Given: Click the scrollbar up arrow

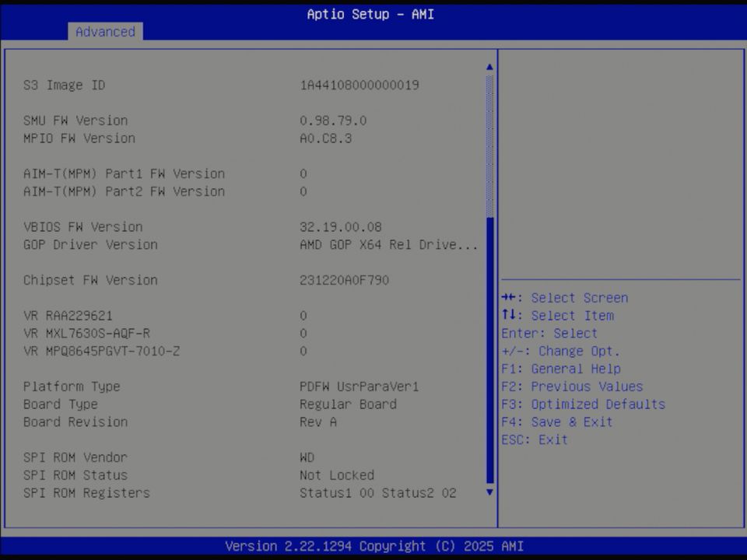Looking at the screenshot, I should coord(489,67).
